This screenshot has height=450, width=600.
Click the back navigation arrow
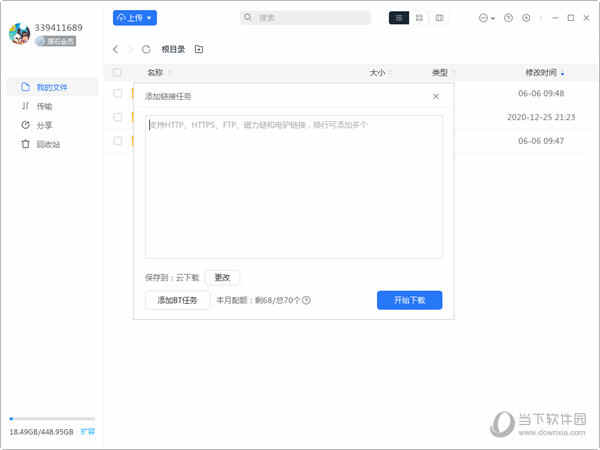116,49
